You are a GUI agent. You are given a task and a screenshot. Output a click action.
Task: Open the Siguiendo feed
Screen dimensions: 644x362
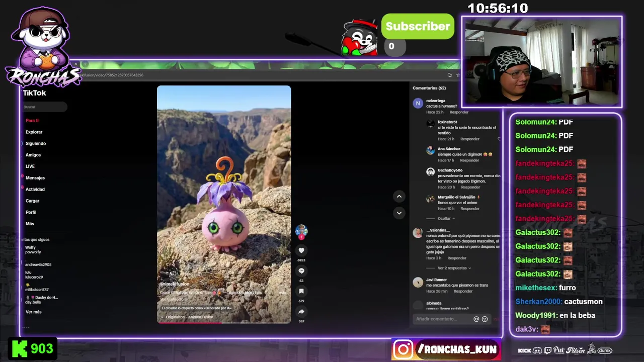pos(36,143)
